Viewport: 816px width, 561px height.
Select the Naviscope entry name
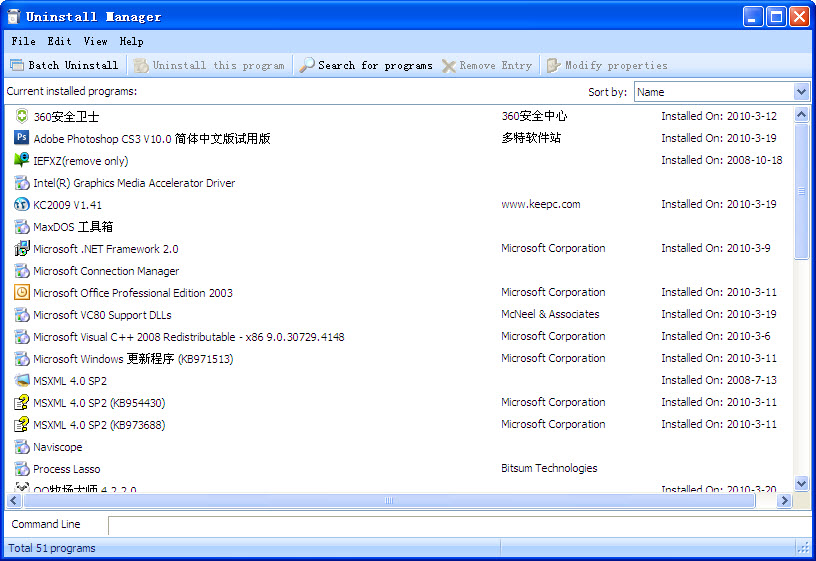58,447
